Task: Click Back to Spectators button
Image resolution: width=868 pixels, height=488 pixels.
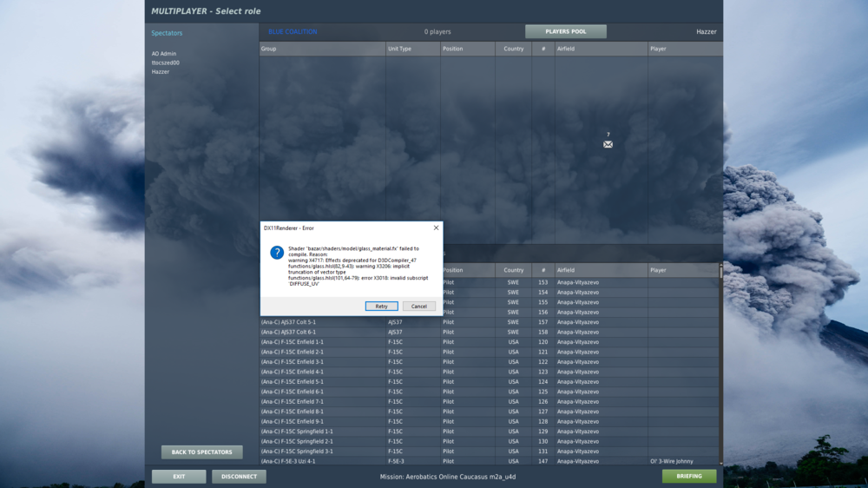Action: pos(201,452)
